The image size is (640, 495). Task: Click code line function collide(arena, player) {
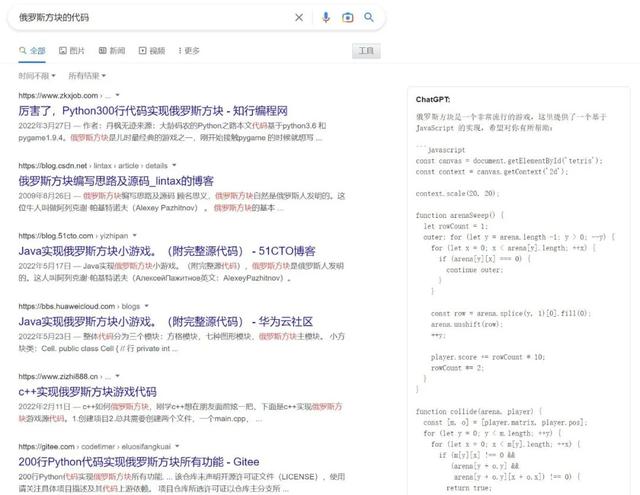479,411
